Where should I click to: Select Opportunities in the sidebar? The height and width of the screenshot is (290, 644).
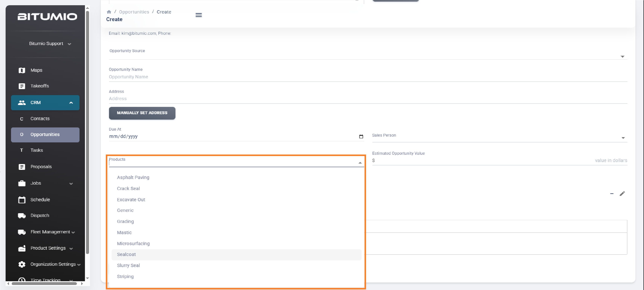tap(45, 135)
